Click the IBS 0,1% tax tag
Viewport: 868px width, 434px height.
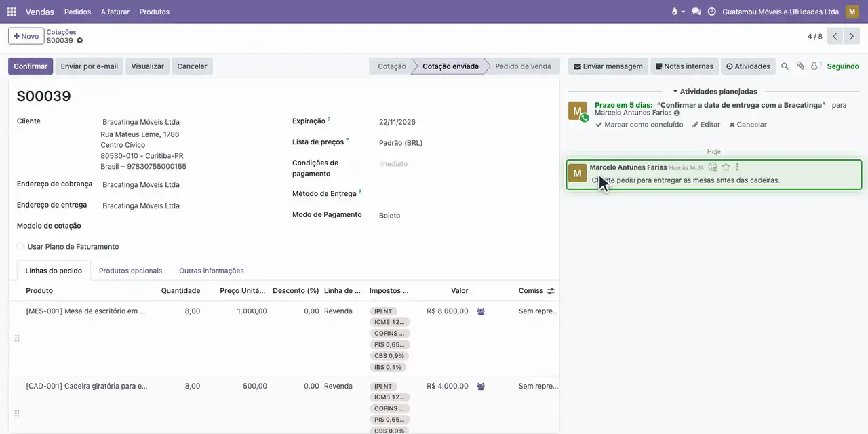click(x=388, y=368)
